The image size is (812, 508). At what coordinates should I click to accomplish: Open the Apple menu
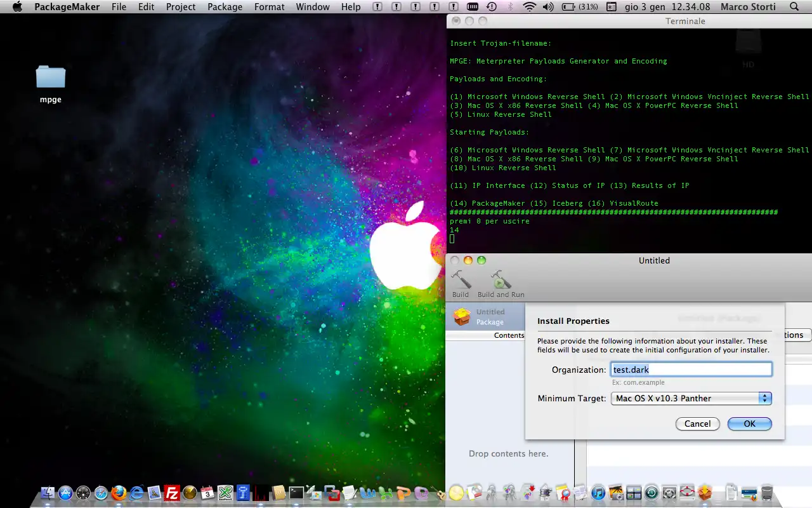17,7
